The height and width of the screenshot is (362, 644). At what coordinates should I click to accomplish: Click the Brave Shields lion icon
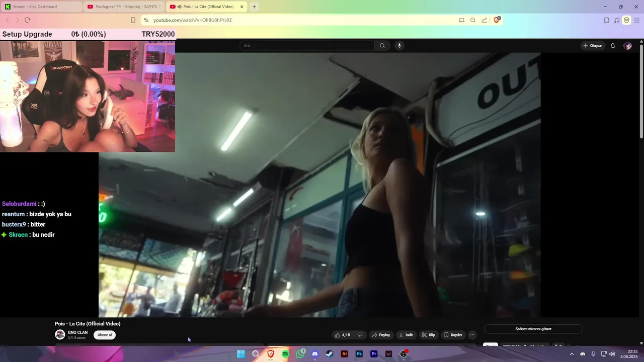tap(497, 20)
